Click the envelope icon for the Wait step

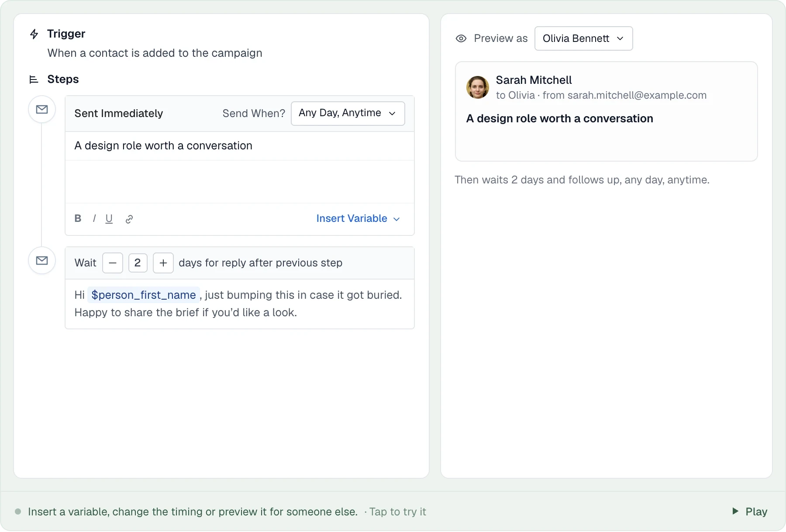tap(42, 260)
